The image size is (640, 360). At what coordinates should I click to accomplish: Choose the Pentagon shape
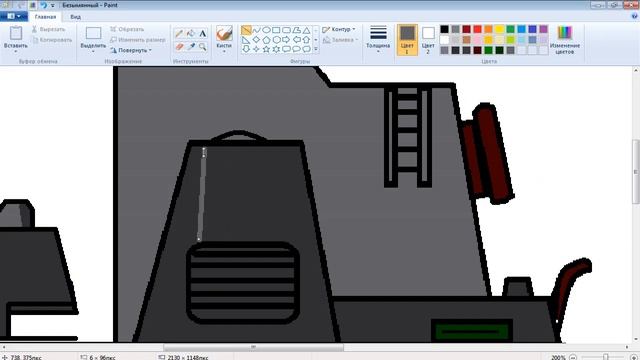[x=266, y=40]
